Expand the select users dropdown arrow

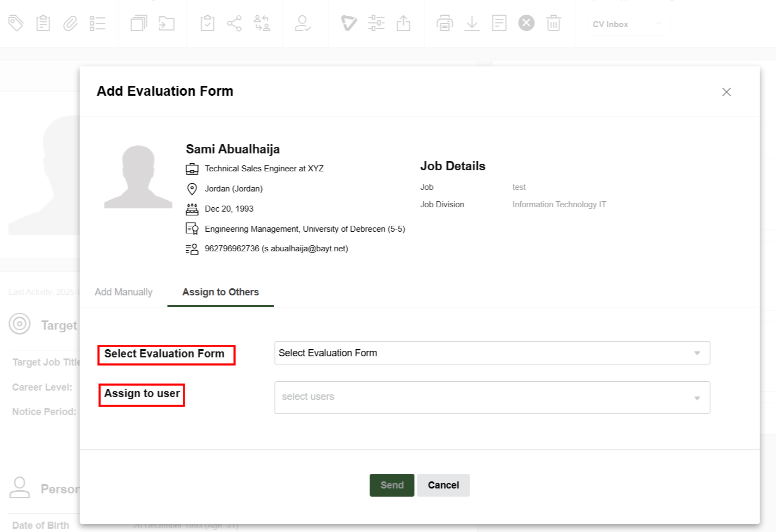click(697, 398)
